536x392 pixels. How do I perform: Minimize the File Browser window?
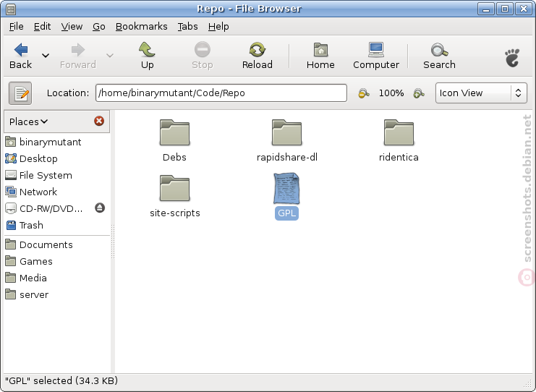486,9
